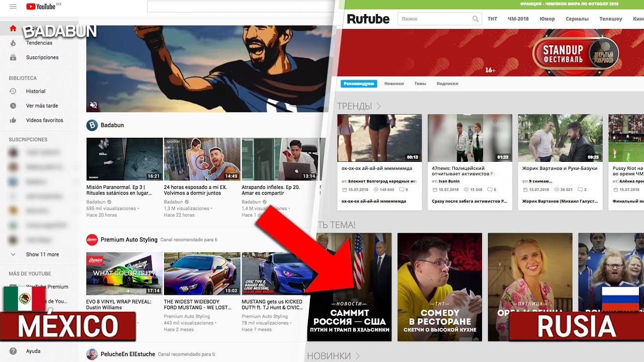Open Сериалы in Rutube top menu
The height and width of the screenshot is (362, 644).
577,19
